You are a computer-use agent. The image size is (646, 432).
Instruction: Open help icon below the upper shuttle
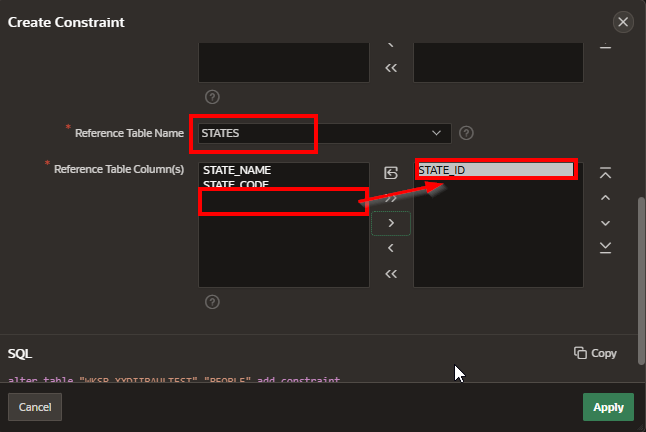click(x=212, y=97)
